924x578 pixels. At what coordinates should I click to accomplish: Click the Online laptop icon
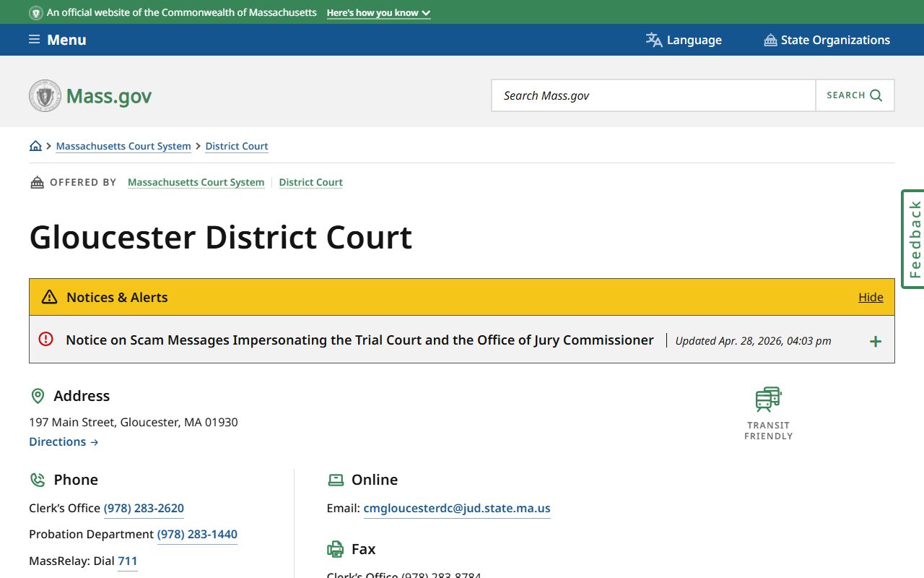pyautogui.click(x=336, y=480)
